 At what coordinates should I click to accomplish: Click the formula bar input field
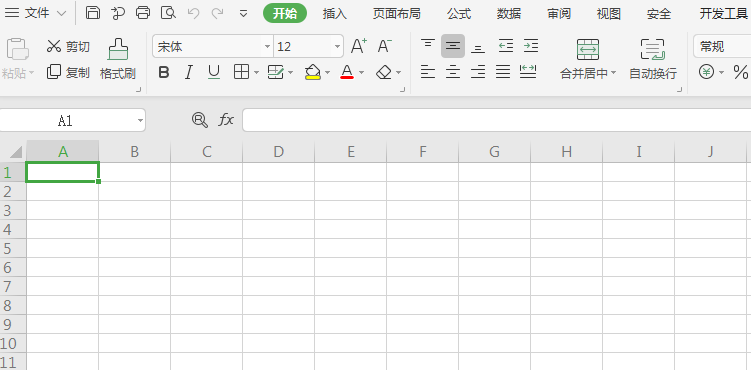click(x=496, y=120)
